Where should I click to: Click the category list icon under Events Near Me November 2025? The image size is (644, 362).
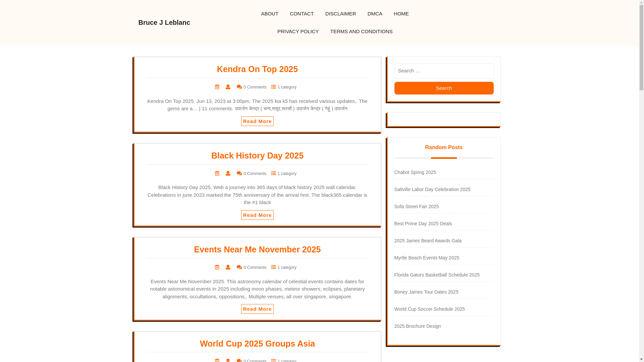(x=274, y=267)
